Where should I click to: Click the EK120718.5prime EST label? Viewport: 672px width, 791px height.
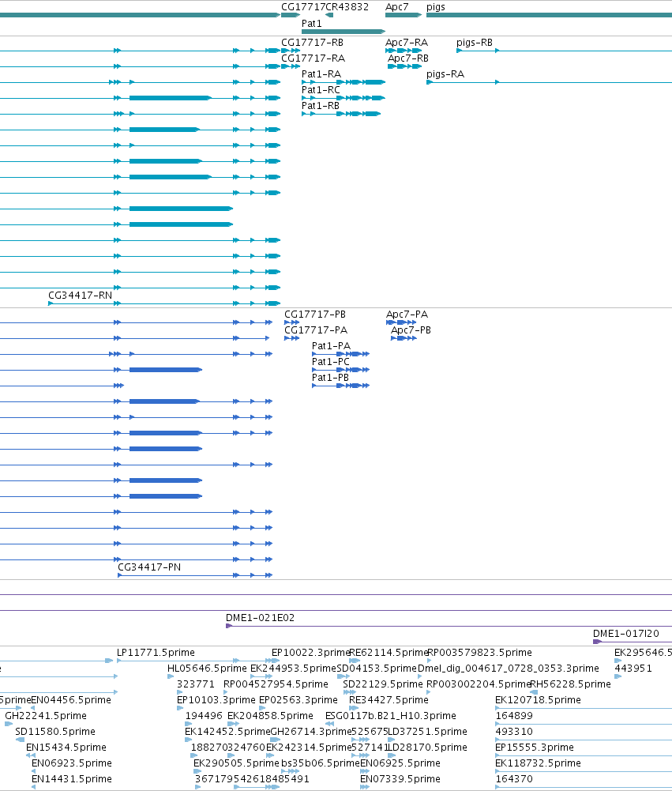click(538, 700)
